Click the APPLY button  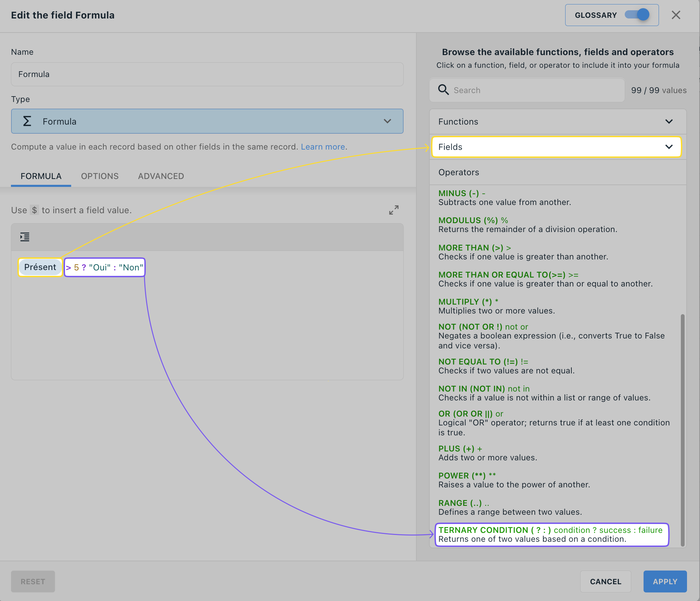click(x=664, y=581)
